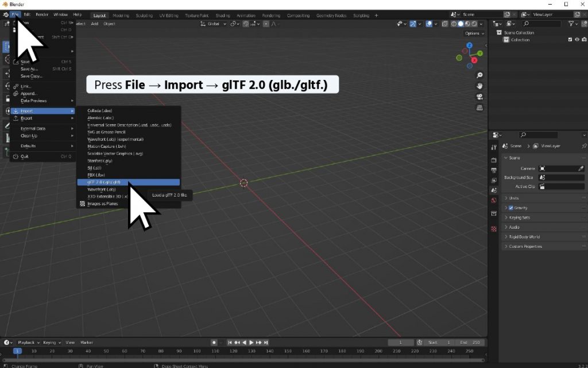The width and height of the screenshot is (588, 368).
Task: Toggle viewport gizmos display
Action: pos(413,24)
